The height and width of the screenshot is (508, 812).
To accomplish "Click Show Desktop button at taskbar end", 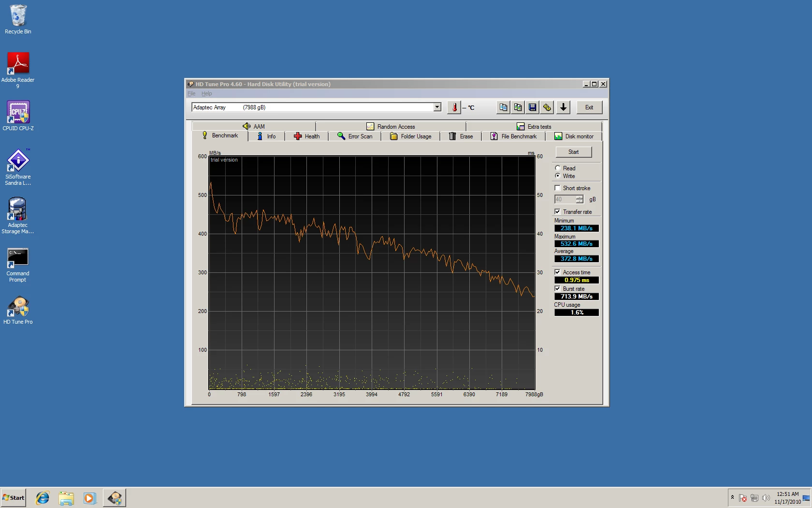I will click(x=806, y=498).
